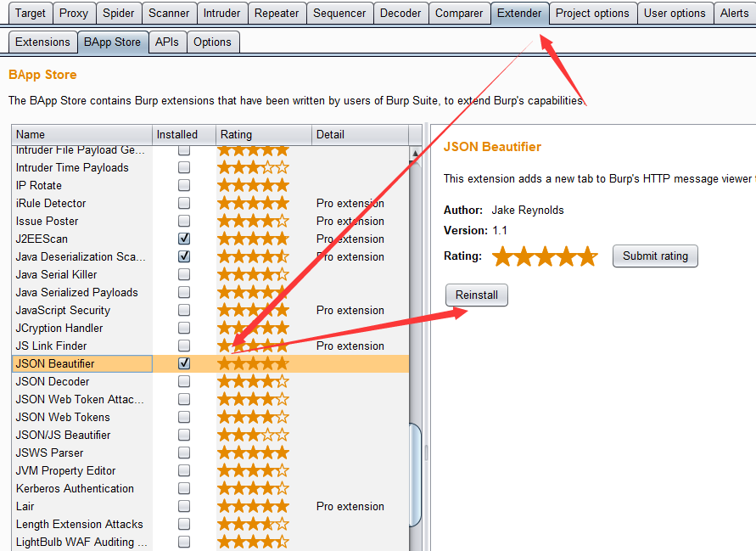
Task: Select JVM Property Editor row
Action: point(210,470)
